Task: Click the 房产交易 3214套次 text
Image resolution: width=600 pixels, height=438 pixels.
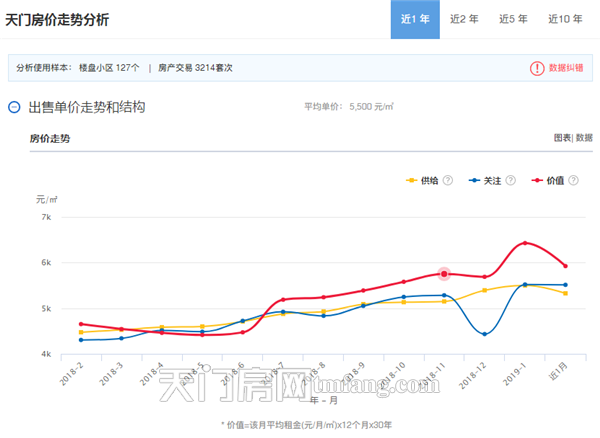Action: 195,68
